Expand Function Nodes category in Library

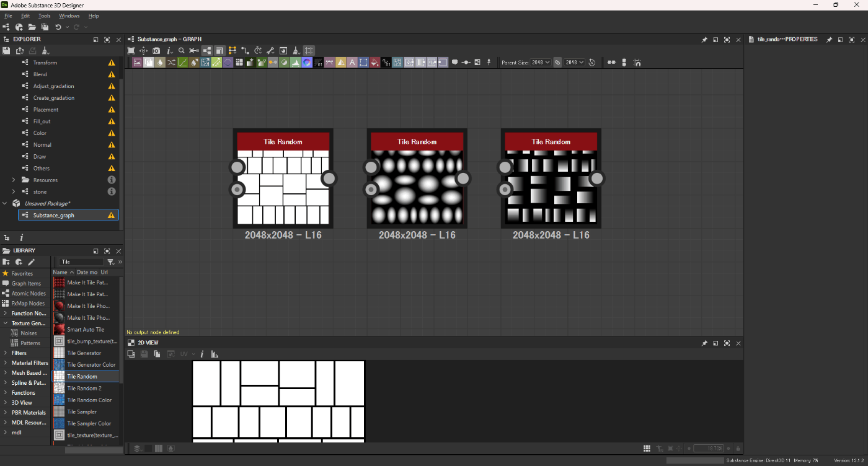pyautogui.click(x=6, y=314)
